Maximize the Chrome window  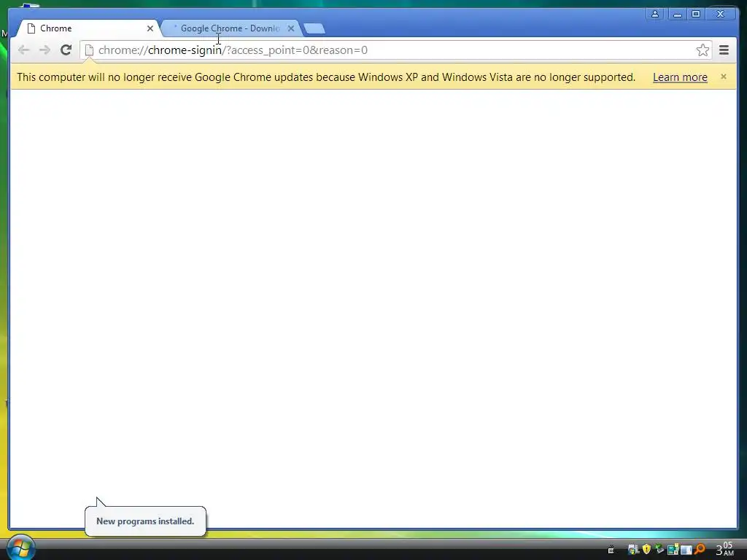[x=695, y=14]
